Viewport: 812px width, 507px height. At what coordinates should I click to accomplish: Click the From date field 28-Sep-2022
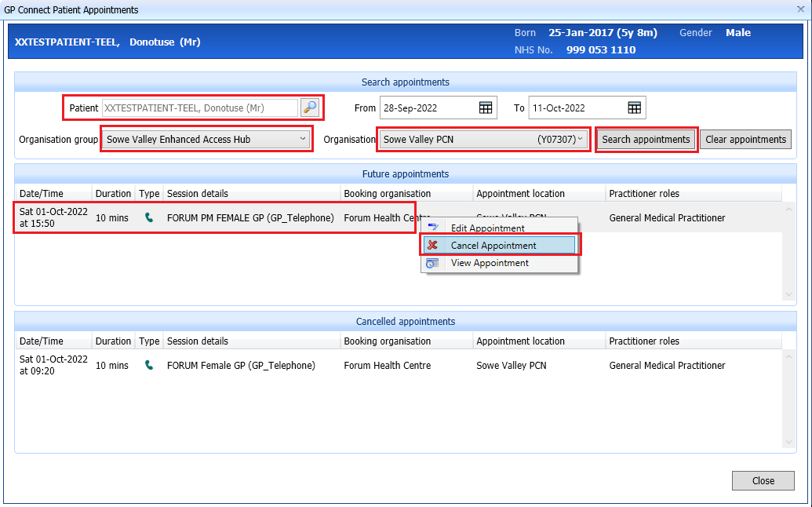(428, 108)
